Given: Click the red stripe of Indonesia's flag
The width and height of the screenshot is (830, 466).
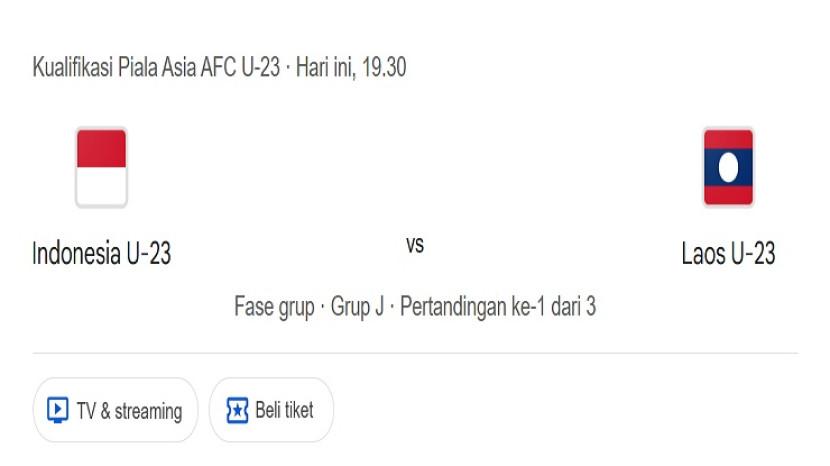Looking at the screenshot, I should (101, 149).
